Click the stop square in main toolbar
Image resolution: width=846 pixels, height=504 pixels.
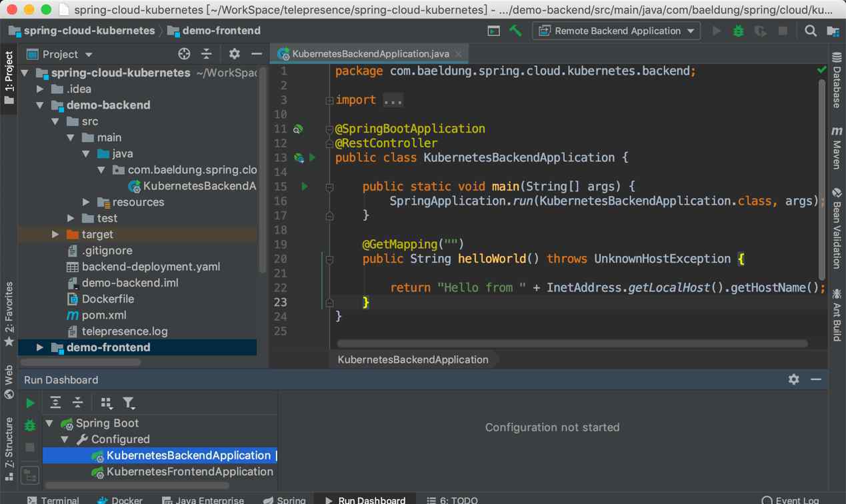[x=783, y=31]
